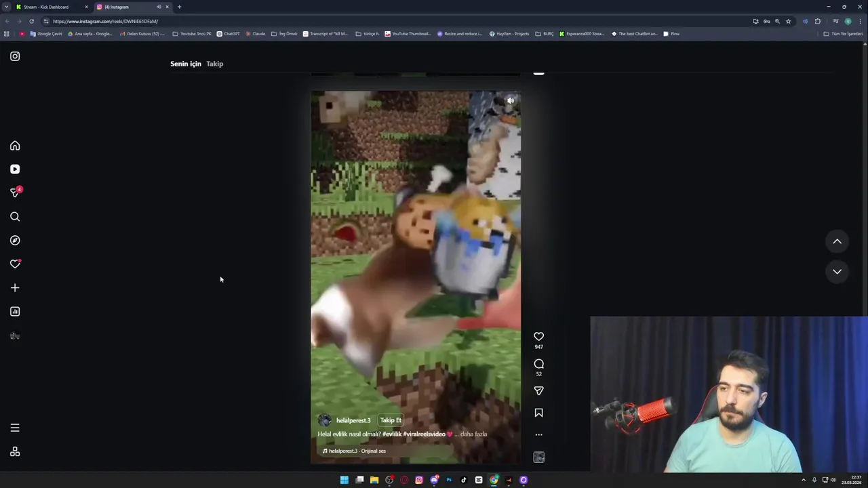Screen dimensions: 868x488
Task: Open the BURÇ bookmark folder
Action: click(x=545, y=34)
